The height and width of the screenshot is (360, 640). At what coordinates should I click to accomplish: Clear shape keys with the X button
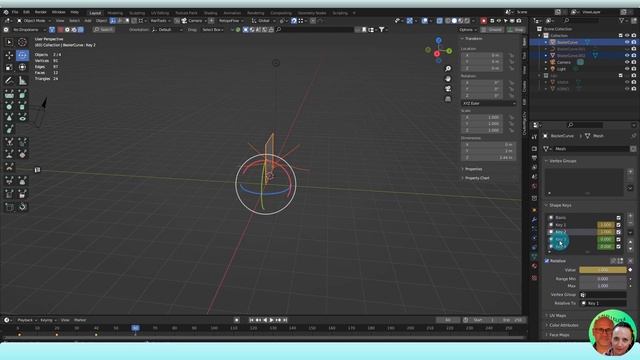[x=630, y=261]
